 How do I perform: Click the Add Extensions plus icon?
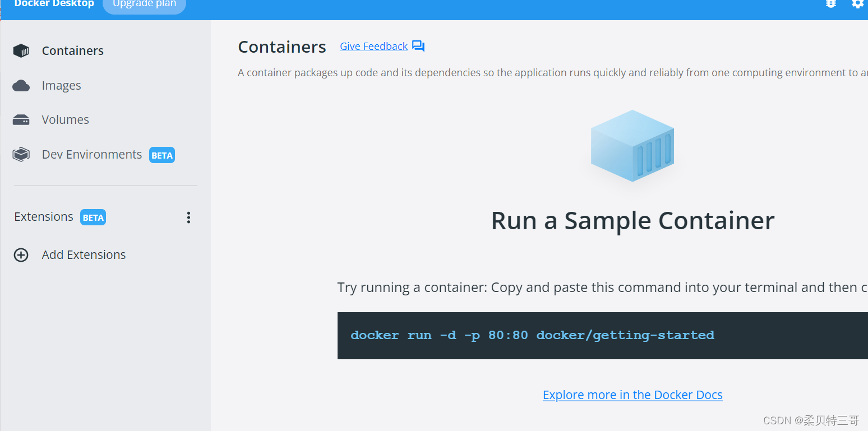click(x=21, y=255)
